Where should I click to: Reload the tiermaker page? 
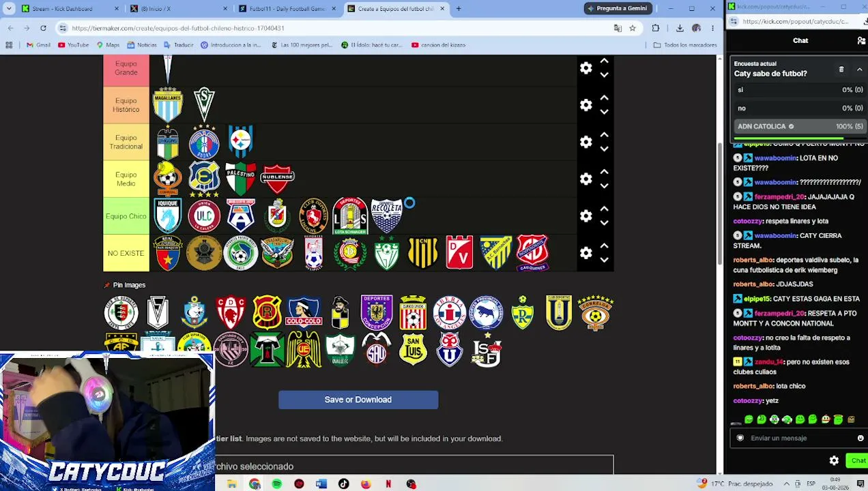[x=43, y=28]
